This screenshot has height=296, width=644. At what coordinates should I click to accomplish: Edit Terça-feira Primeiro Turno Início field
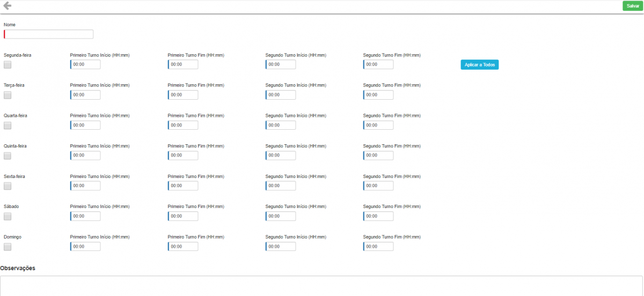[x=85, y=95]
